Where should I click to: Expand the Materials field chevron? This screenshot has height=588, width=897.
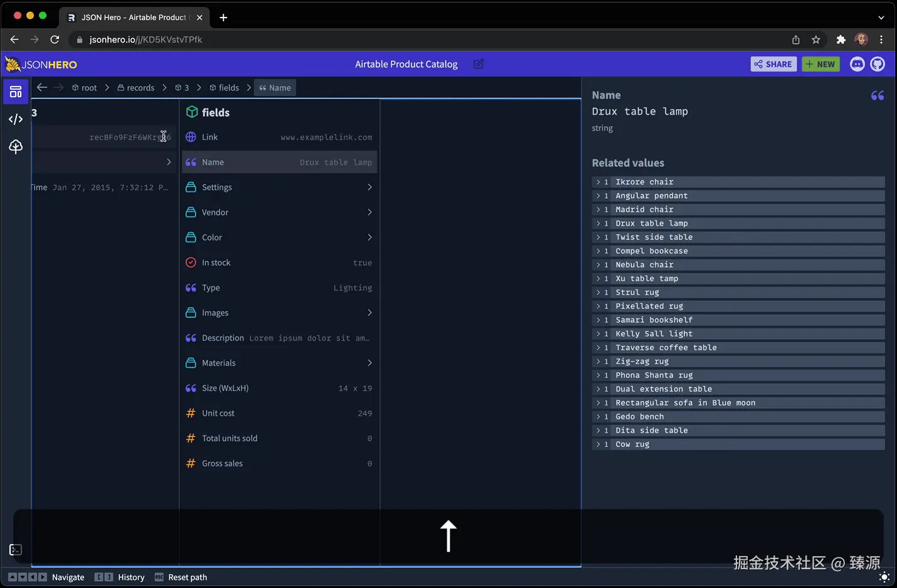point(369,363)
